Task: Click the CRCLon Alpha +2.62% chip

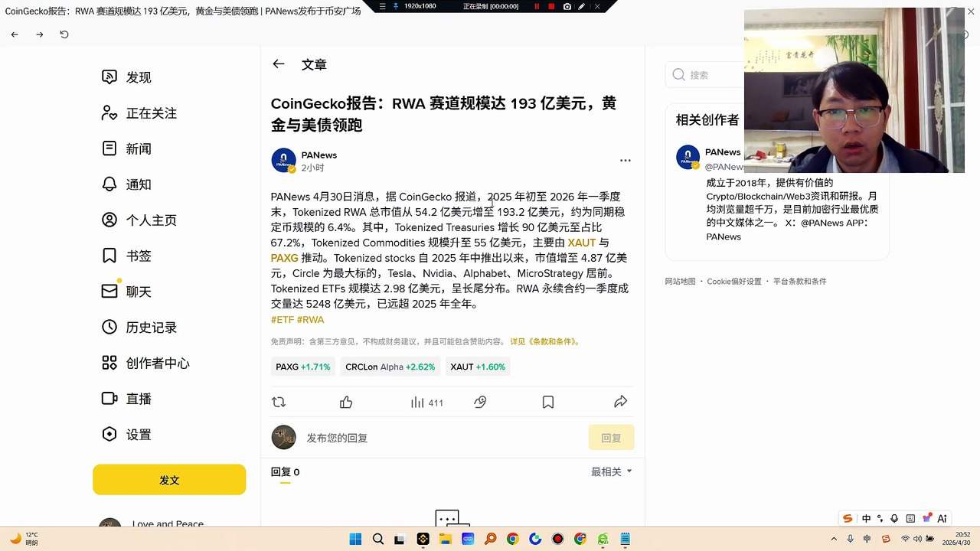Action: [390, 367]
